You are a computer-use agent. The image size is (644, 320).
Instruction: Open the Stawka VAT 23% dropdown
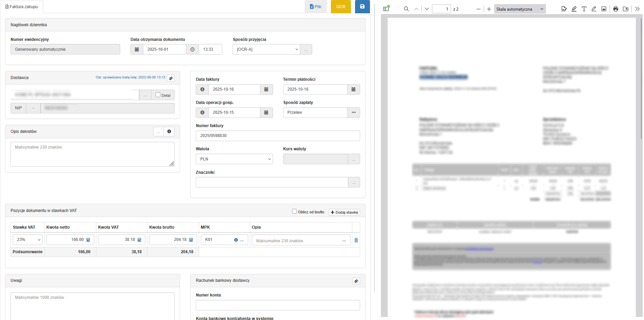click(x=28, y=240)
